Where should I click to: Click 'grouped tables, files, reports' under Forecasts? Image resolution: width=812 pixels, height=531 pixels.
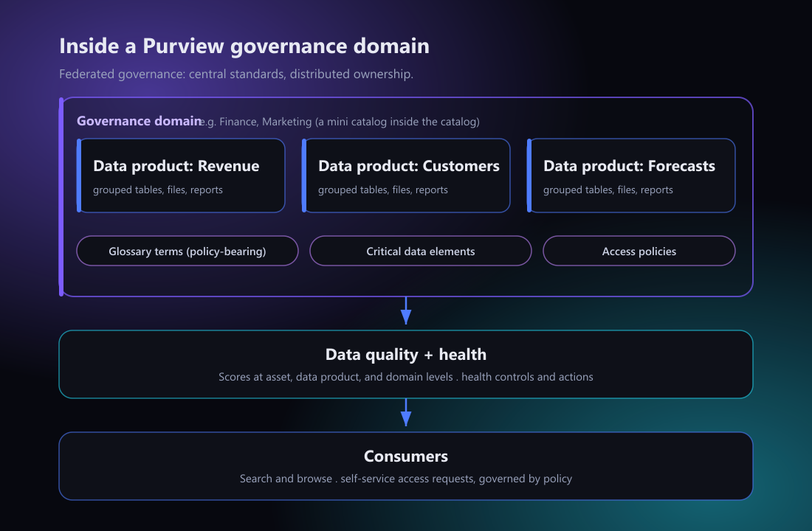pos(608,190)
